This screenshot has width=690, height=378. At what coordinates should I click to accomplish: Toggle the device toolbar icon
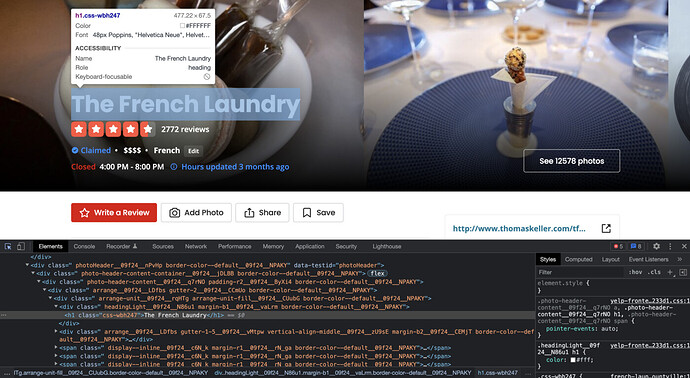21,246
